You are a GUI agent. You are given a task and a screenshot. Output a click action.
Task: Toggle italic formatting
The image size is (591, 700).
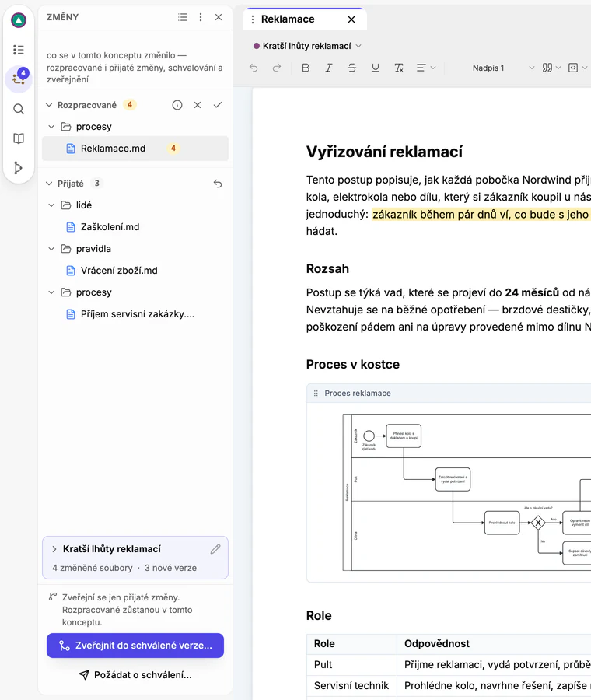point(328,68)
